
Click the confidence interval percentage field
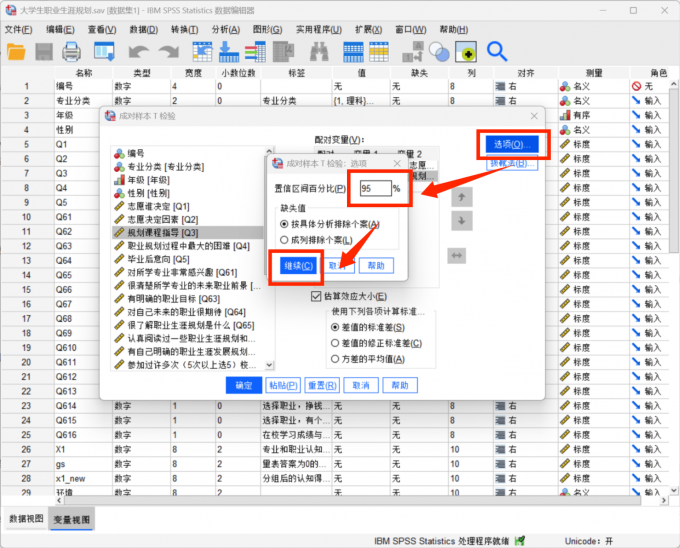coord(376,188)
